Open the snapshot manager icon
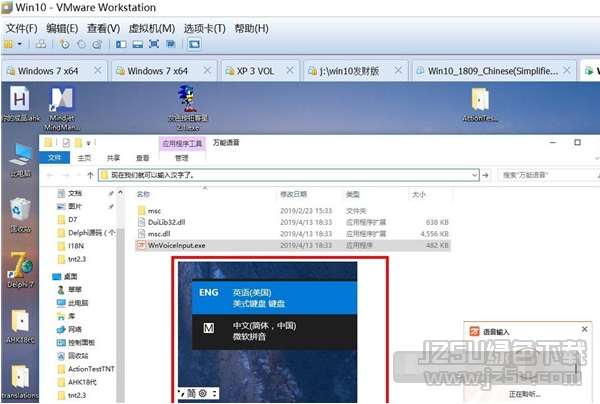The image size is (600, 404). point(98,44)
